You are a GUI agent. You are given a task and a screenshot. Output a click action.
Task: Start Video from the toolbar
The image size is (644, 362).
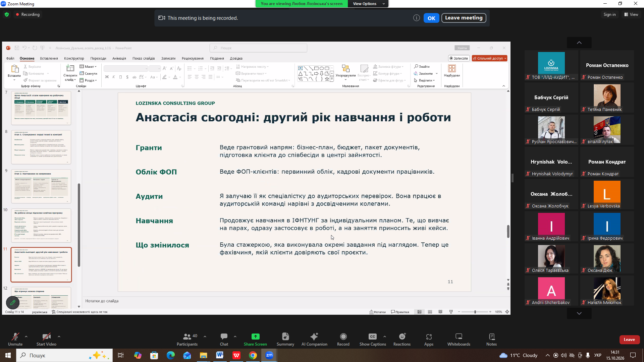(46, 339)
